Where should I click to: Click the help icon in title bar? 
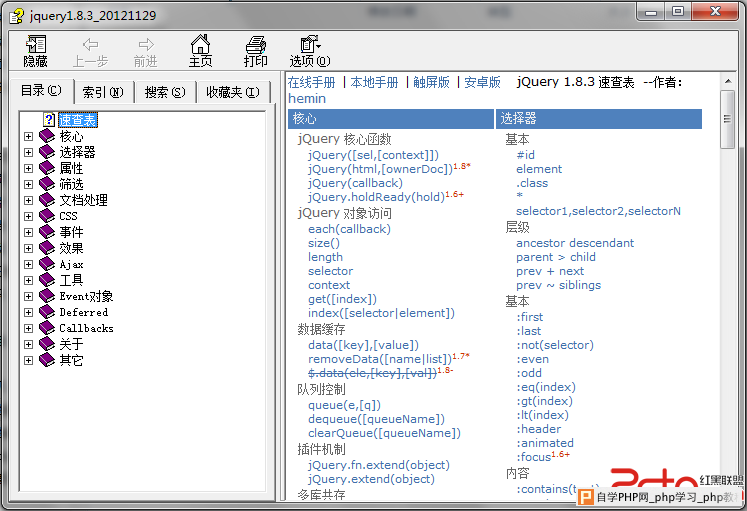[17, 16]
